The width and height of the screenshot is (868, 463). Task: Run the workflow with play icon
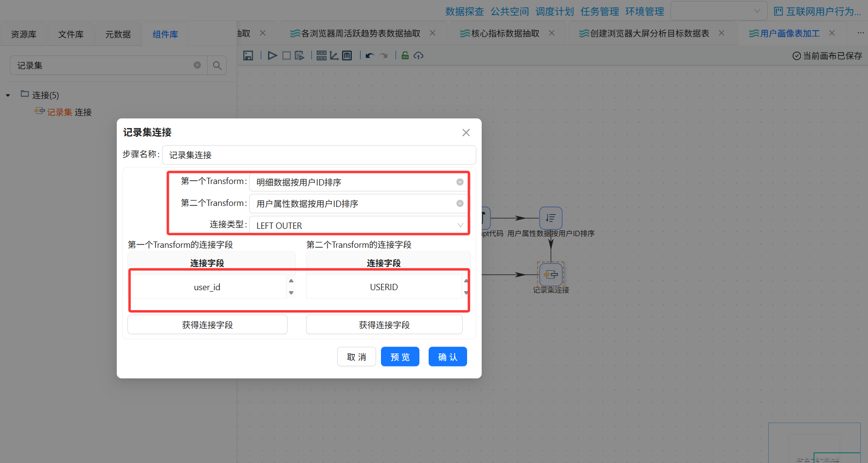point(272,56)
